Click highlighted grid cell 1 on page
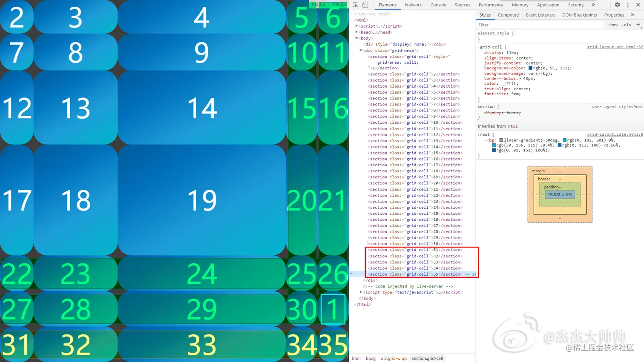This screenshot has height=362, width=644. [333, 309]
